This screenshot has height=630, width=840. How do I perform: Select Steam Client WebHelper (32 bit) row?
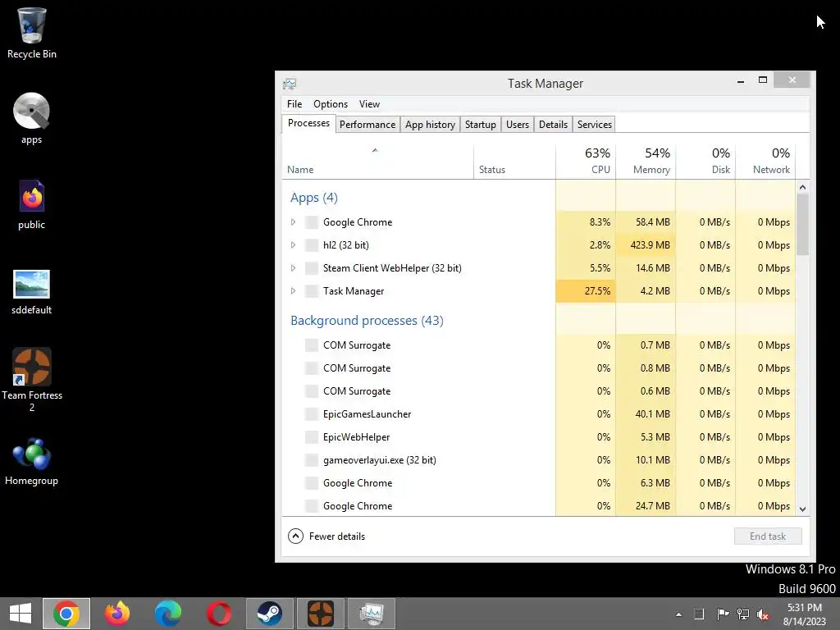point(538,268)
